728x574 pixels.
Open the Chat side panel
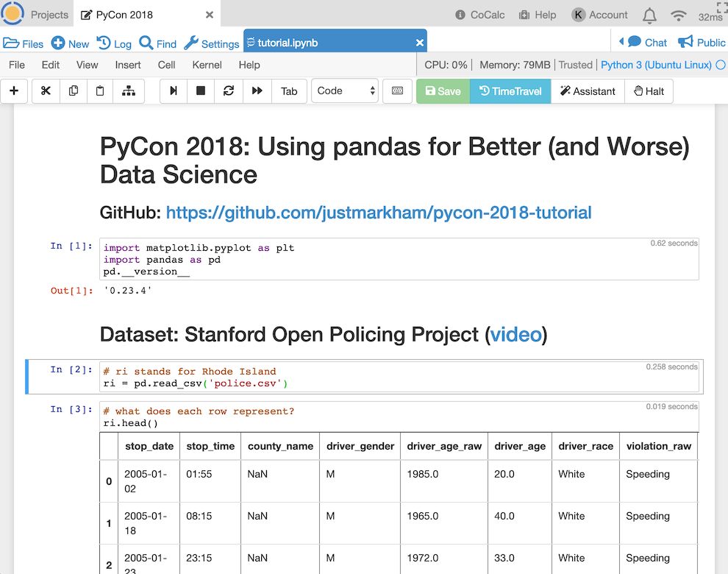click(x=647, y=43)
